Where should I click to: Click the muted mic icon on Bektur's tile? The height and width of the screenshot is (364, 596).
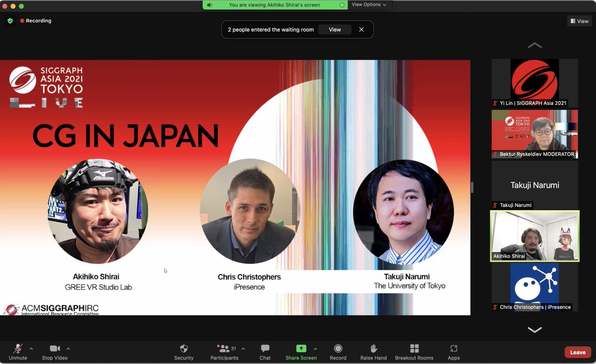point(495,154)
